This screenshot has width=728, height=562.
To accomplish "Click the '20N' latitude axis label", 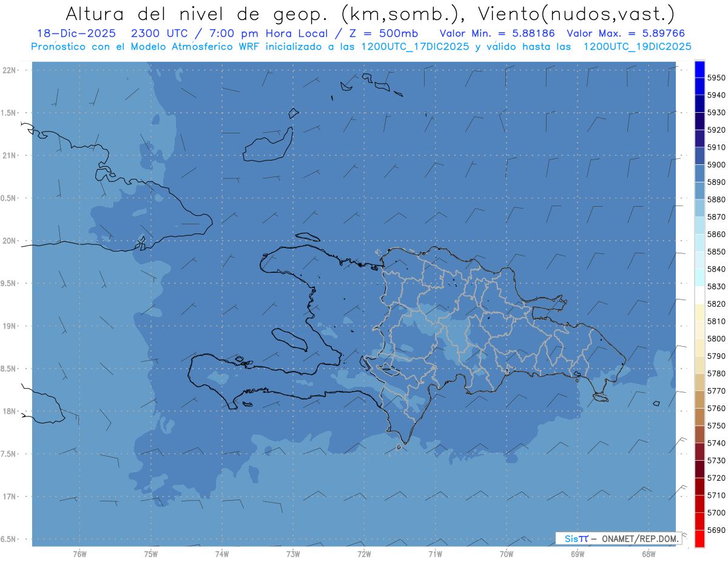I will point(9,241).
